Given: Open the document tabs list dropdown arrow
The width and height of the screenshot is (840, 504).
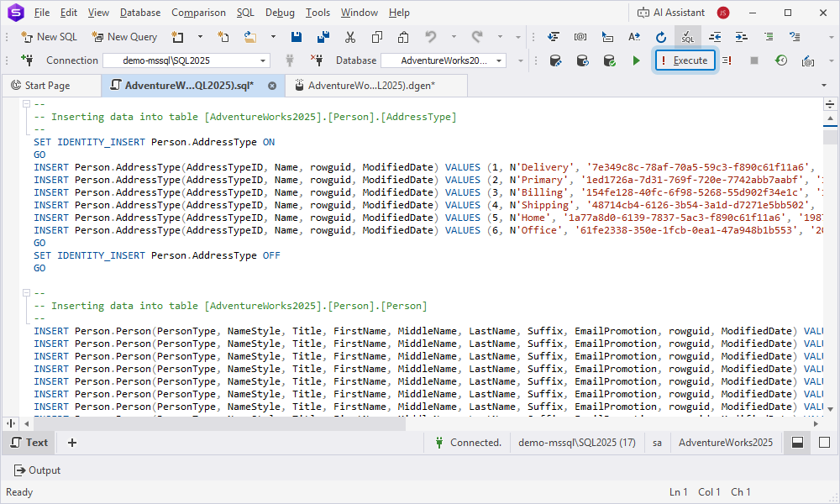Looking at the screenshot, I should coord(824,85).
